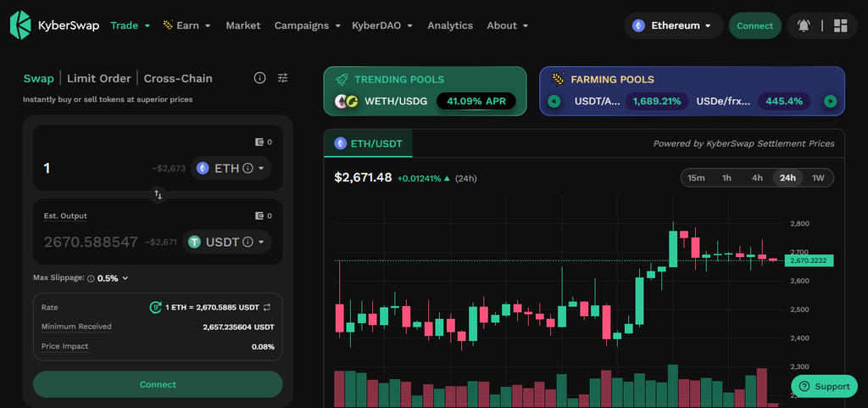Click the 2,670.3232 price marker on chart
Viewport: 868px width, 408px height.
pyautogui.click(x=809, y=260)
